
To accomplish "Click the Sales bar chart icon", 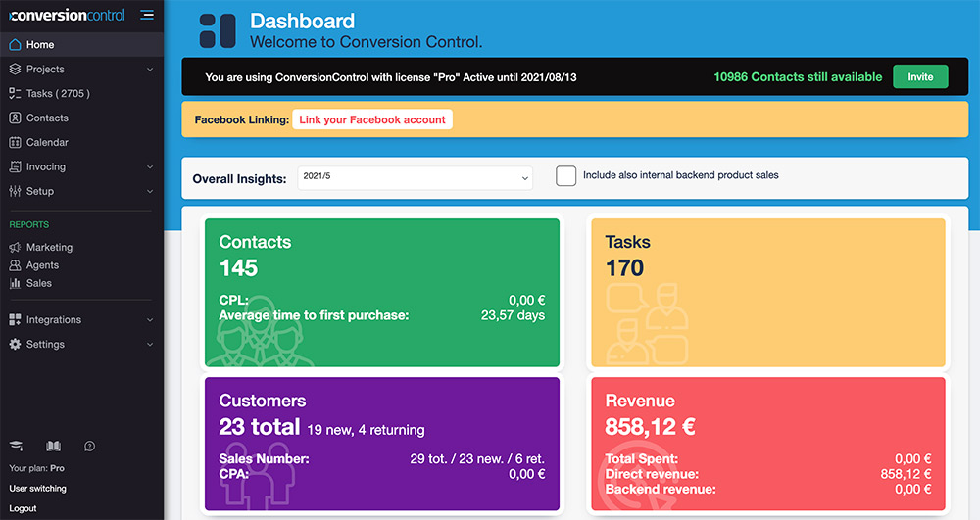I will (16, 283).
